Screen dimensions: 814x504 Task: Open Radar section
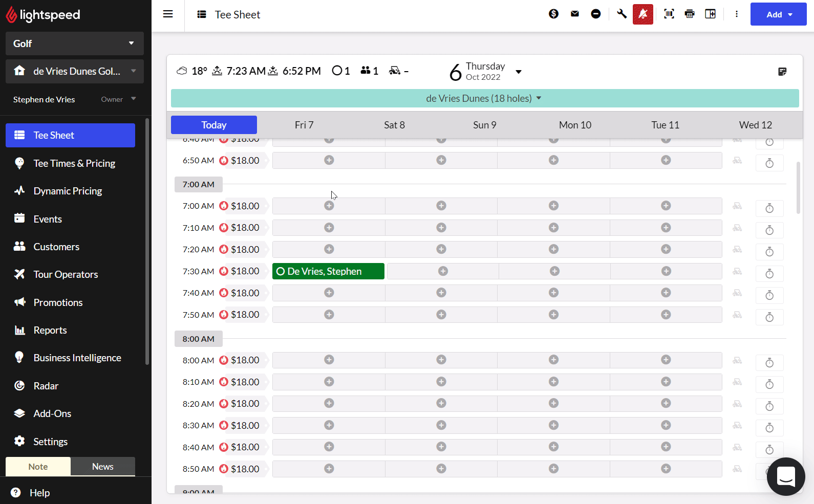(x=70, y=386)
